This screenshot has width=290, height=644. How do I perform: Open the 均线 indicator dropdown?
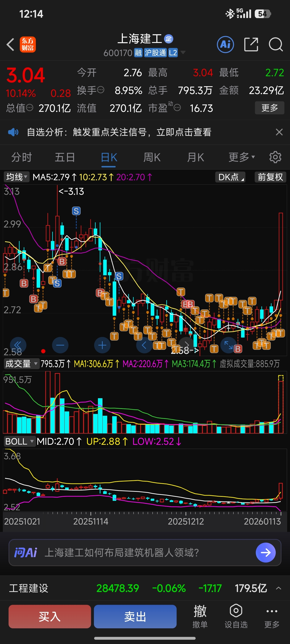pyautogui.click(x=16, y=177)
